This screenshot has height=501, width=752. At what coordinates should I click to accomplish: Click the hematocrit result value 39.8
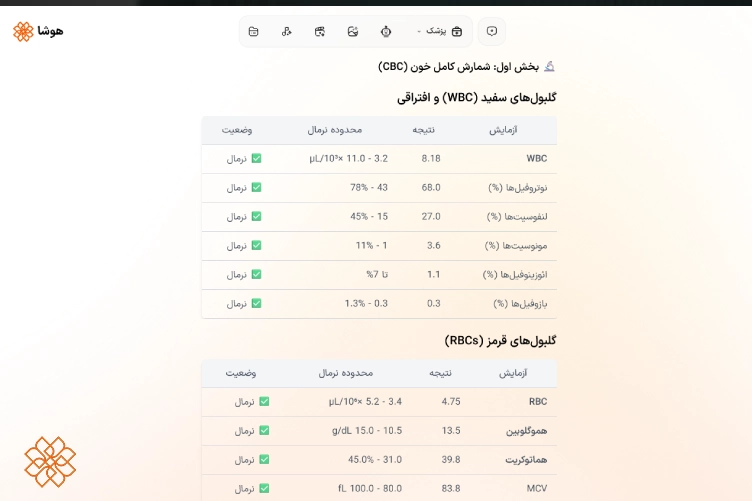pos(451,460)
